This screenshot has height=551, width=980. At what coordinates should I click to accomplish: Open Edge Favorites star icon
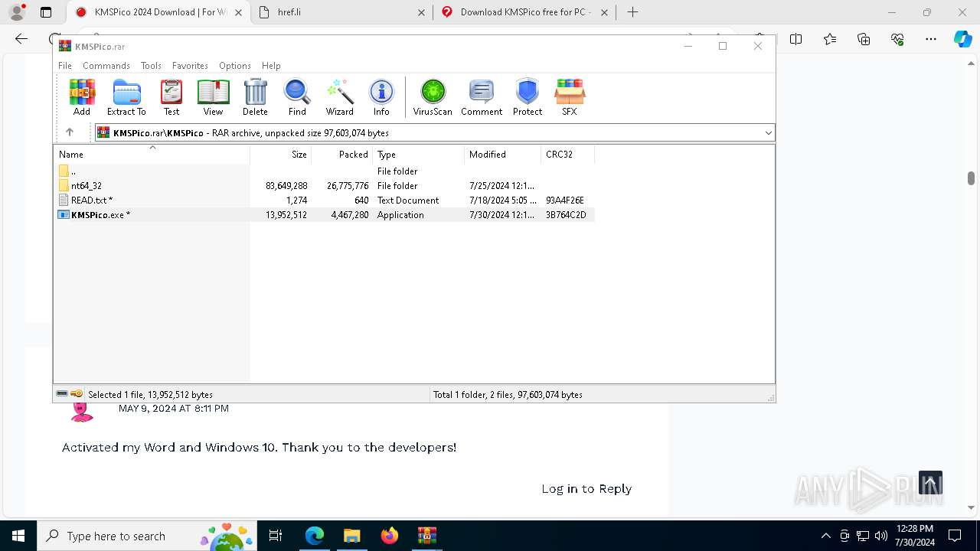click(830, 39)
